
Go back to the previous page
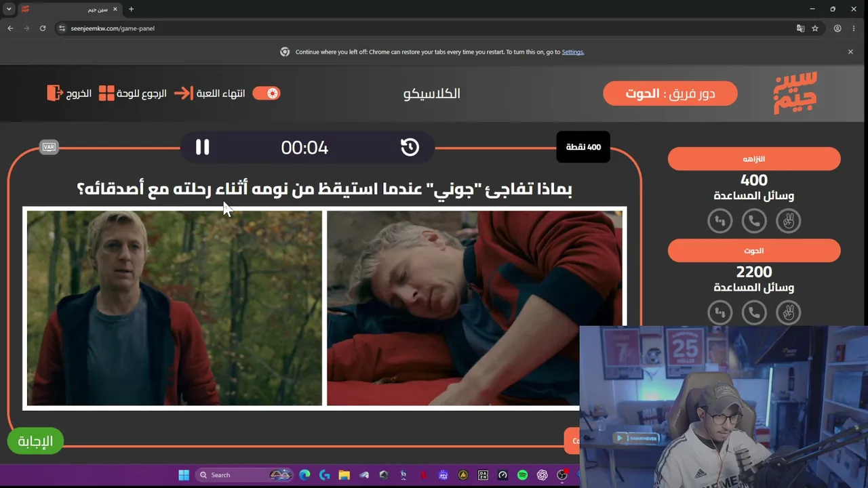[10, 28]
